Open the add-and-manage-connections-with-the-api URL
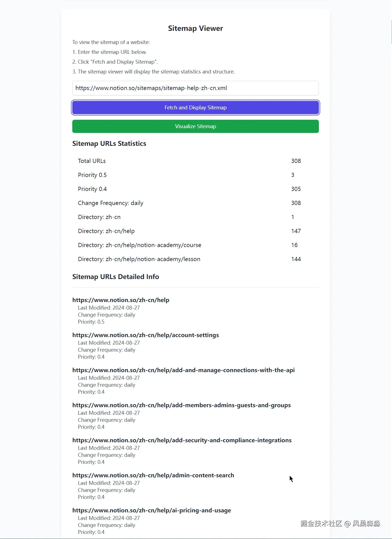 183,370
